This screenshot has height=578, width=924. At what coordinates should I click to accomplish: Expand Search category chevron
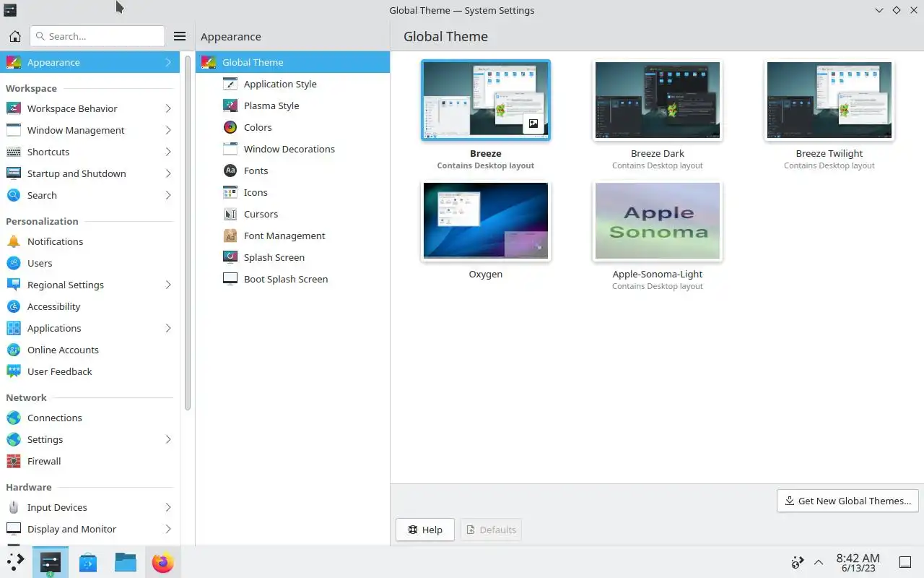(x=167, y=195)
